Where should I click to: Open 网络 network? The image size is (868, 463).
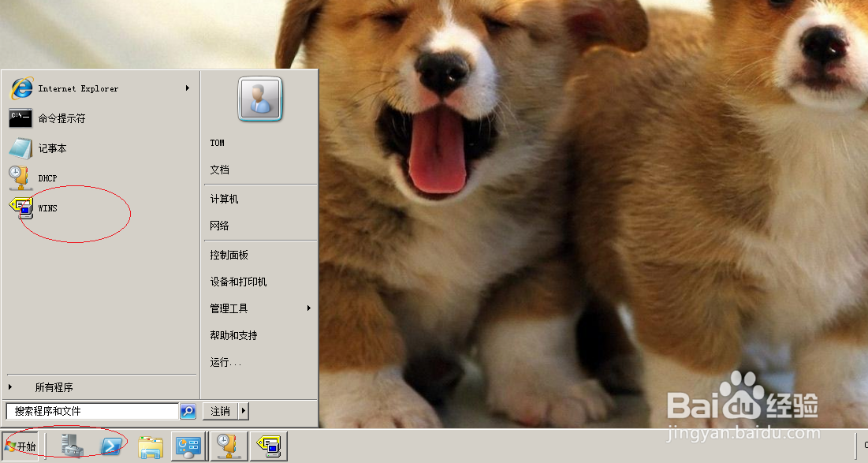click(219, 226)
